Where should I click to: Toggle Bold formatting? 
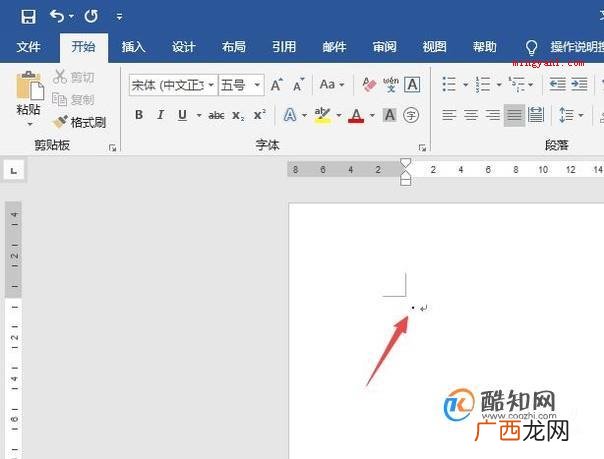point(139,115)
